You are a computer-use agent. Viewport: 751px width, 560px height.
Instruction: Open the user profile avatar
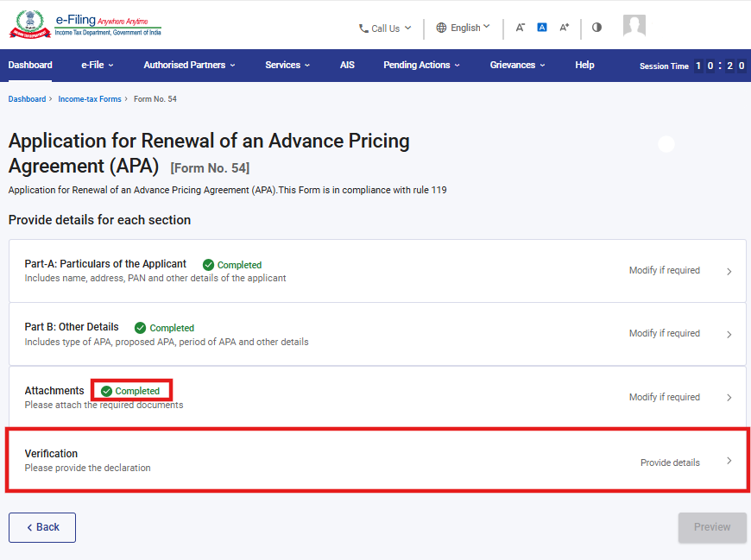[634, 26]
